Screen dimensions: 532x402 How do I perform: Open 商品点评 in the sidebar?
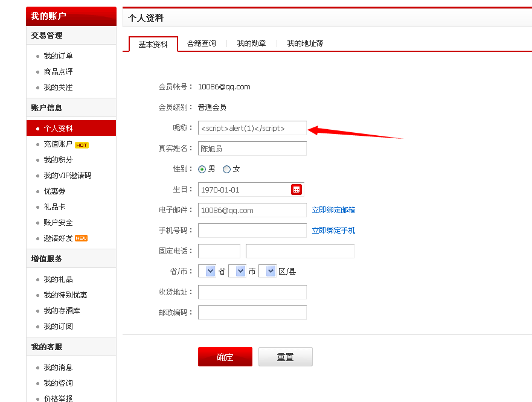pos(58,72)
